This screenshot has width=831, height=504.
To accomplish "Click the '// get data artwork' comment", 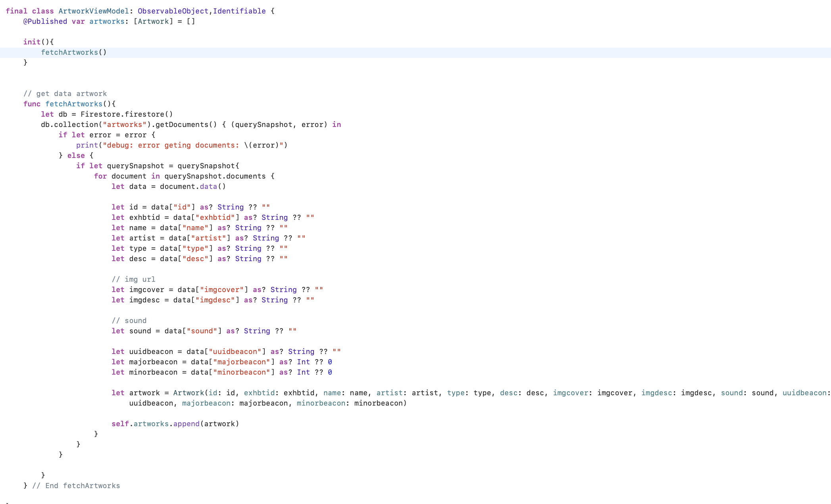I will click(x=65, y=94).
